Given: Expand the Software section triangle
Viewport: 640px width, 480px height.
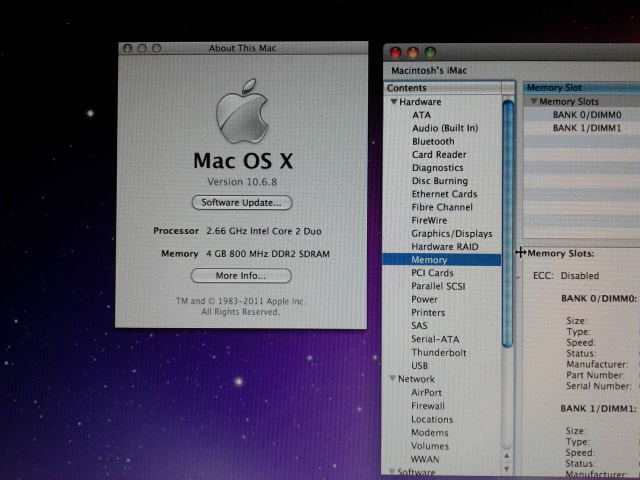Looking at the screenshot, I should 391,472.
